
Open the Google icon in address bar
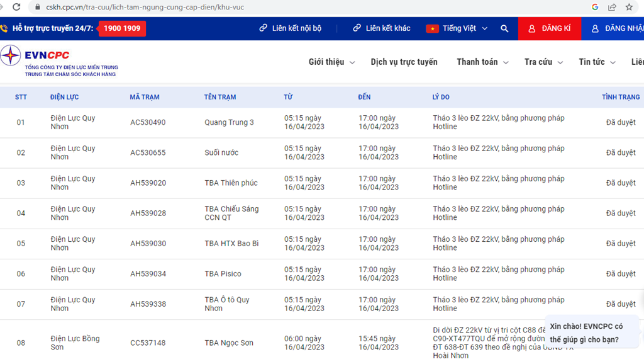(595, 7)
